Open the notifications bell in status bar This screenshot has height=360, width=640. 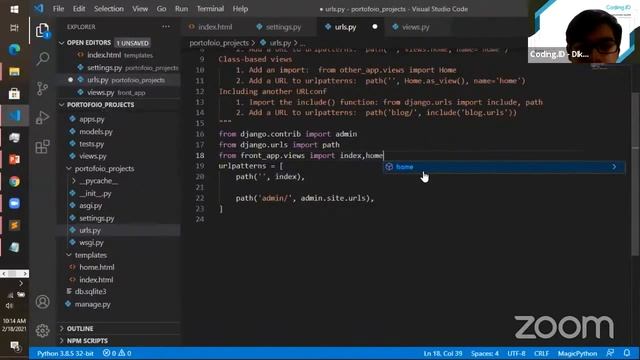coord(627,353)
